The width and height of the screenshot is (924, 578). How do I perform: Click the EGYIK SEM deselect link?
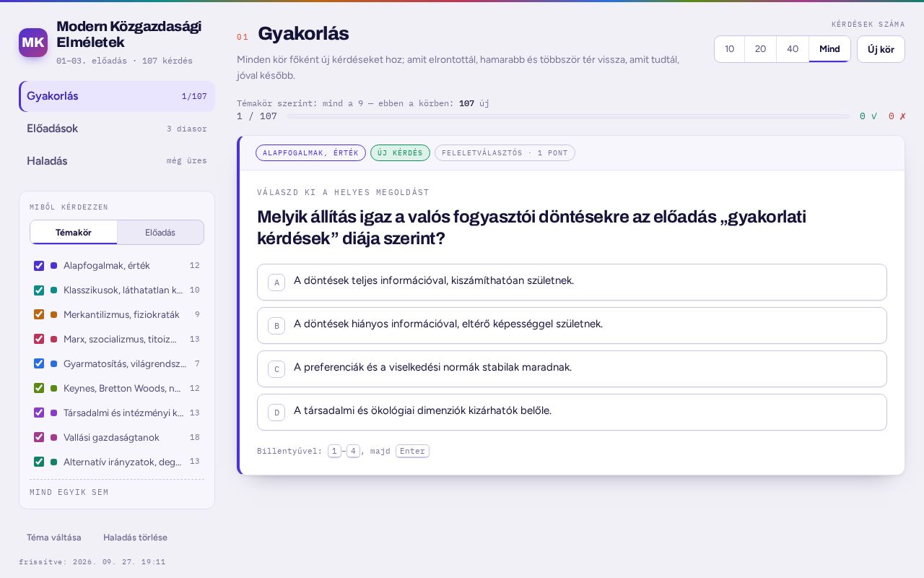click(82, 493)
